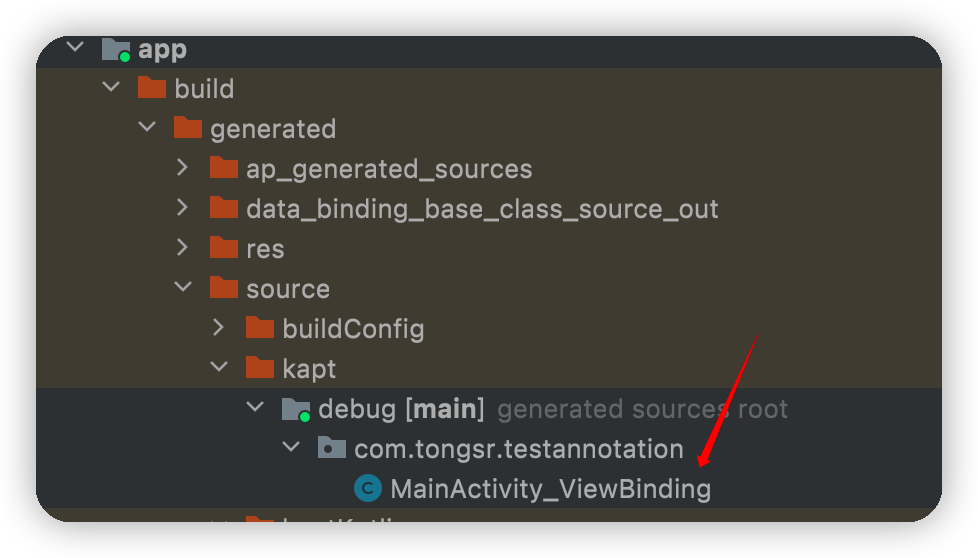The image size is (978, 558).
Task: Select the com.tongsr.testannotation package label
Action: (x=519, y=449)
